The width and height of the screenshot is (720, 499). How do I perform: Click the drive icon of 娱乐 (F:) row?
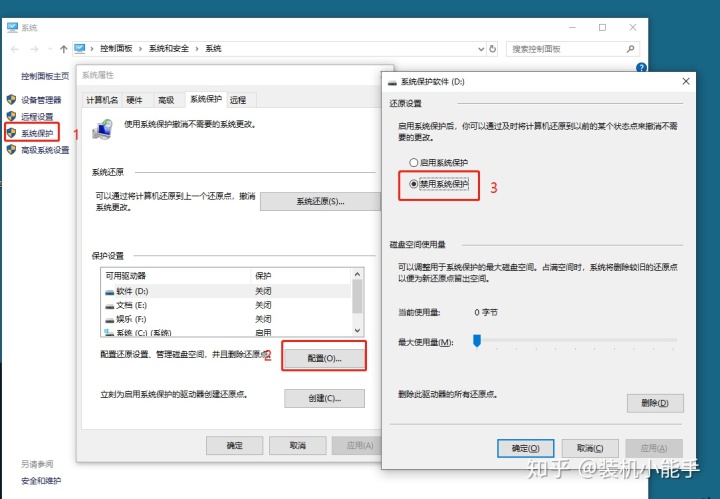109,320
